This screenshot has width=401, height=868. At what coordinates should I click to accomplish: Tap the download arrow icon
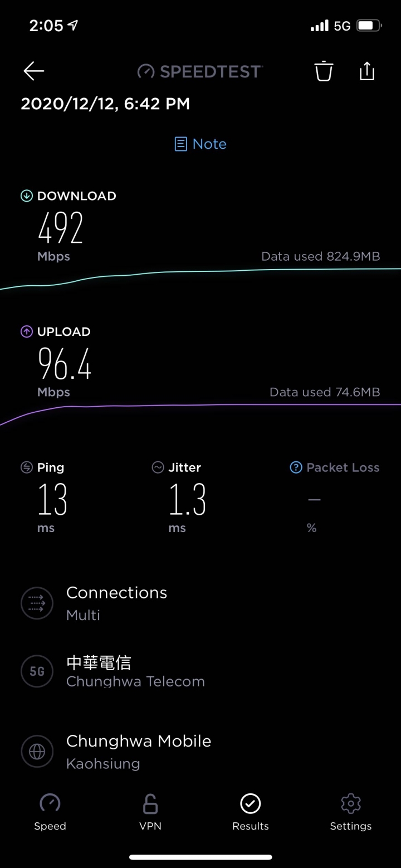(x=27, y=196)
